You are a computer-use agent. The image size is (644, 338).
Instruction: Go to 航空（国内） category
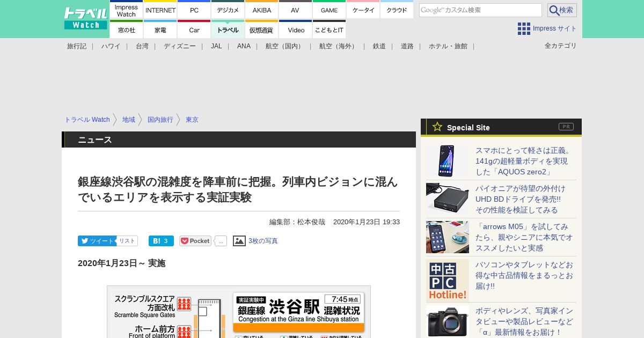285,46
